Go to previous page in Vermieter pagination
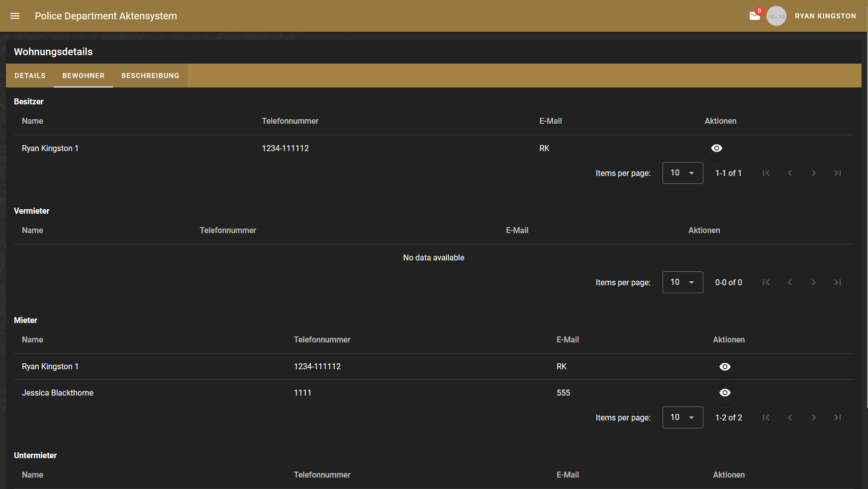Viewport: 868px width, 489px height. click(790, 282)
